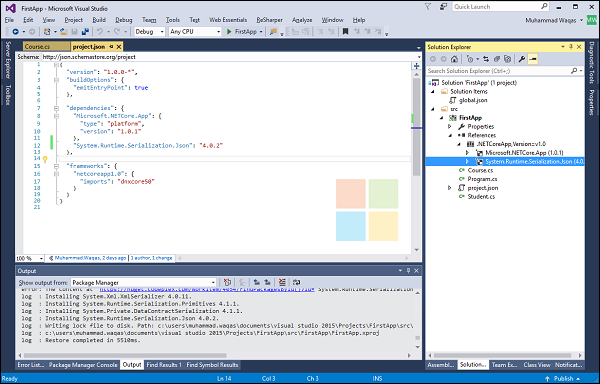Click the editor vertical scrollbar thumb
Image resolution: width=600 pixels, height=384 pixels.
click(416, 126)
